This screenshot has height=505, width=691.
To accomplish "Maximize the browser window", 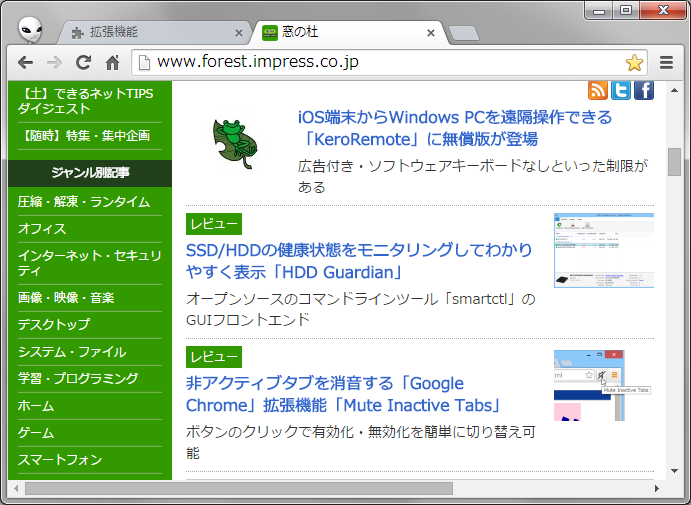I will pos(626,11).
